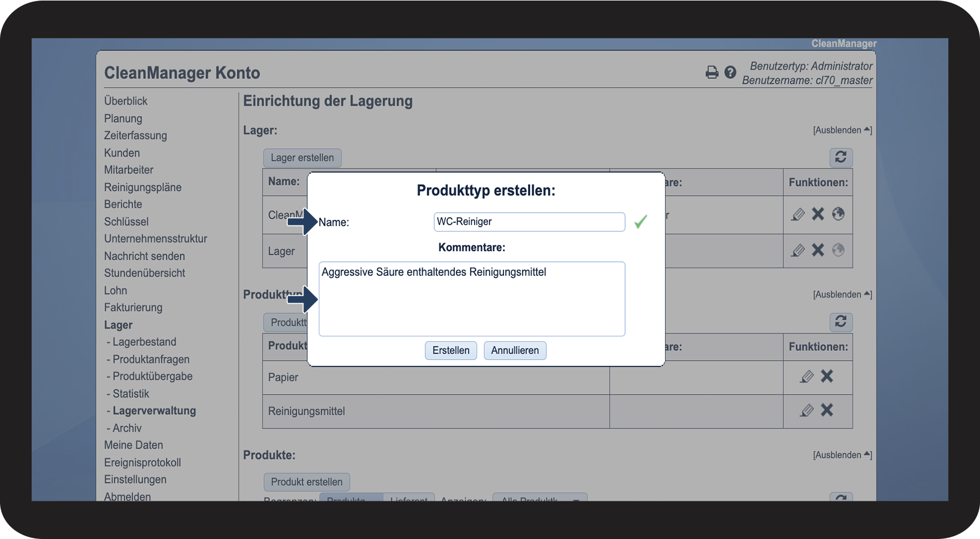Viewport: 980px width, 539px height.
Task: Click the Papier table cell
Action: click(436, 377)
